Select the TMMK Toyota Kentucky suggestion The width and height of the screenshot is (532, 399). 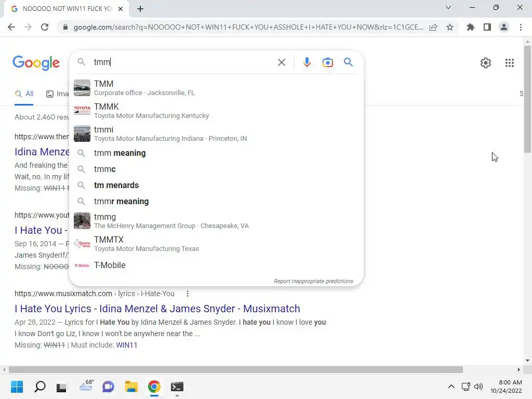point(216,111)
